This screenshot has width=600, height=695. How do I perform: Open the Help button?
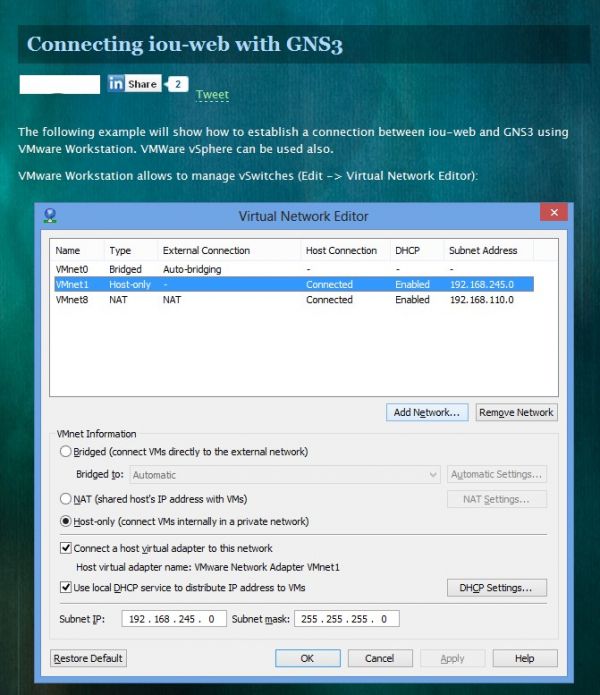525,658
